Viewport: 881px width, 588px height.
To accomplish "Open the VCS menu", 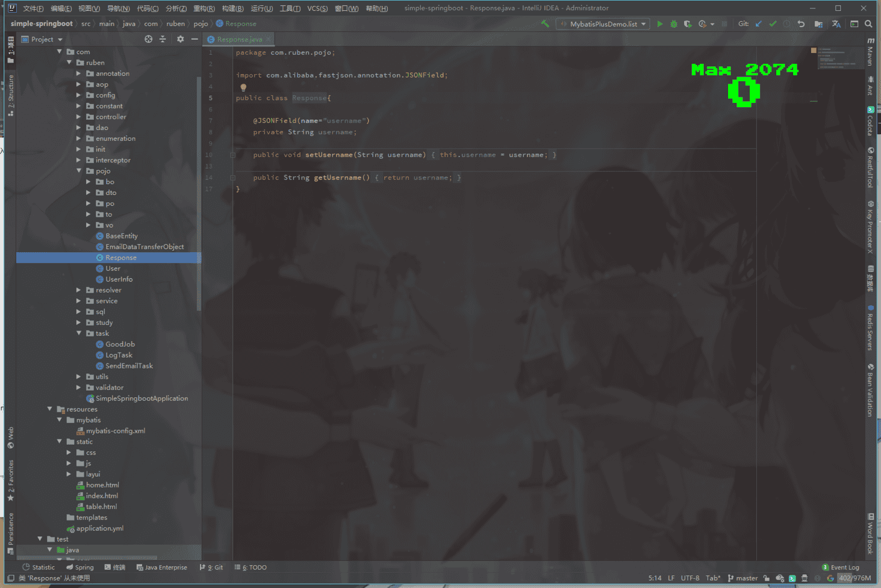I will [x=317, y=8].
